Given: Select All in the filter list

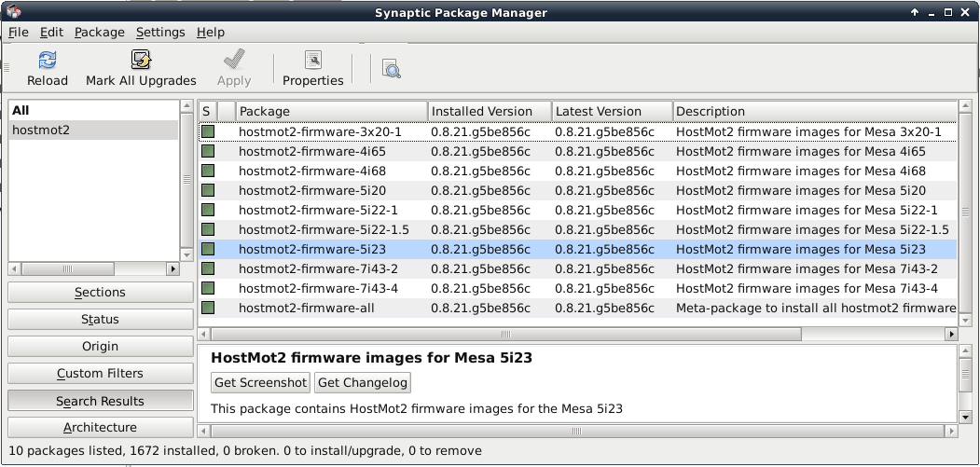Looking at the screenshot, I should 94,111.
